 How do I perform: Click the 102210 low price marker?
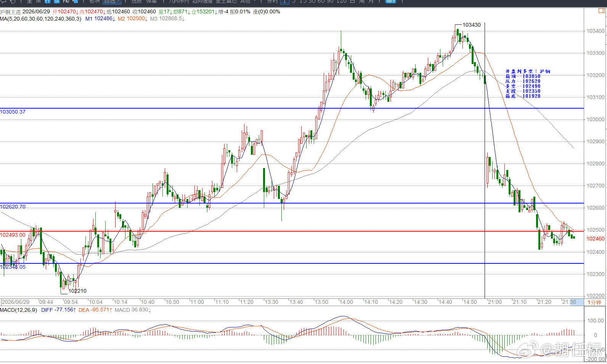tap(77, 291)
